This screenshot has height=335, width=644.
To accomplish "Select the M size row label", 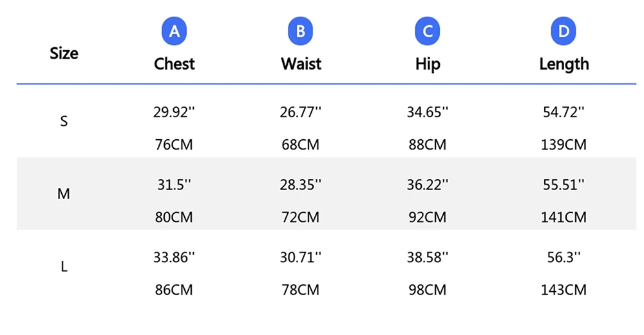I will pos(64,194).
